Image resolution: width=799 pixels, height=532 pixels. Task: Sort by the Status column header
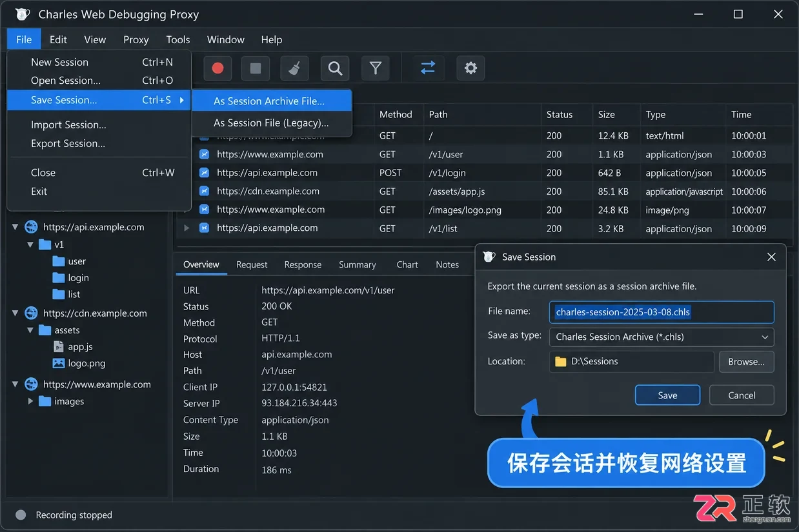point(560,114)
